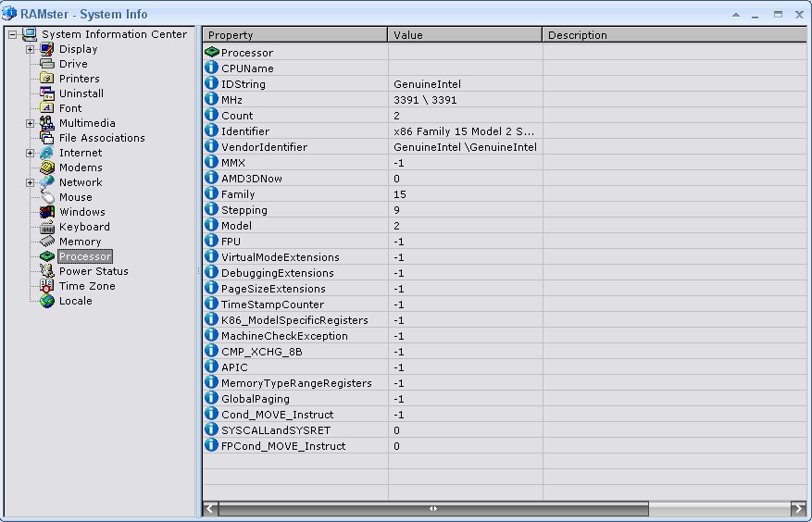Click the horizontal scrollbar right arrow
This screenshot has width=812, height=522.
click(x=798, y=508)
